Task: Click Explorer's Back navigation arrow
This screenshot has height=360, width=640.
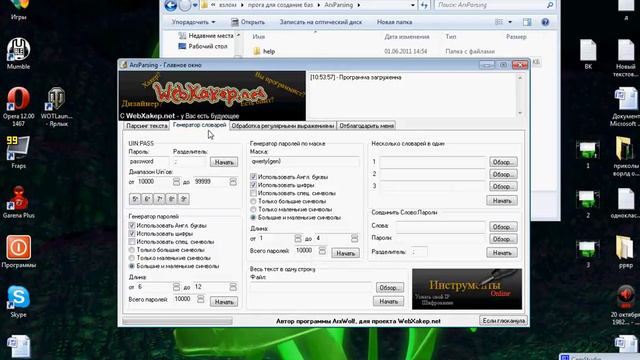Action: click(170, 5)
